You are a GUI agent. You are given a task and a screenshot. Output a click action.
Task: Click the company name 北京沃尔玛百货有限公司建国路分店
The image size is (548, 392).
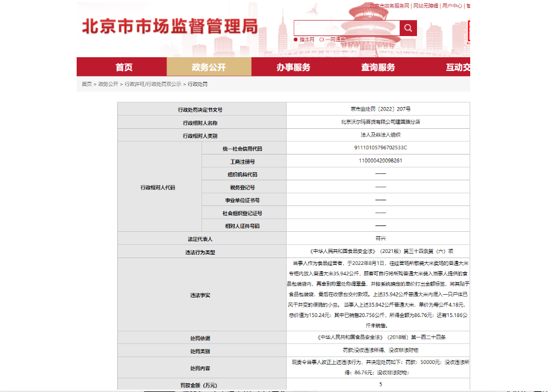tap(380, 122)
